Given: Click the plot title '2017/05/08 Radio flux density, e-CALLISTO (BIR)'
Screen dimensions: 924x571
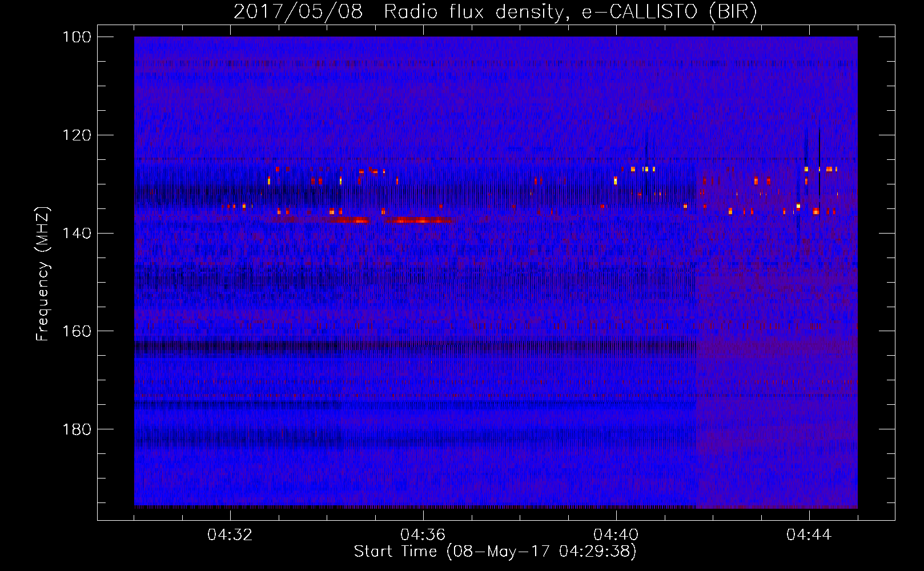Looking at the screenshot, I should pos(495,12).
